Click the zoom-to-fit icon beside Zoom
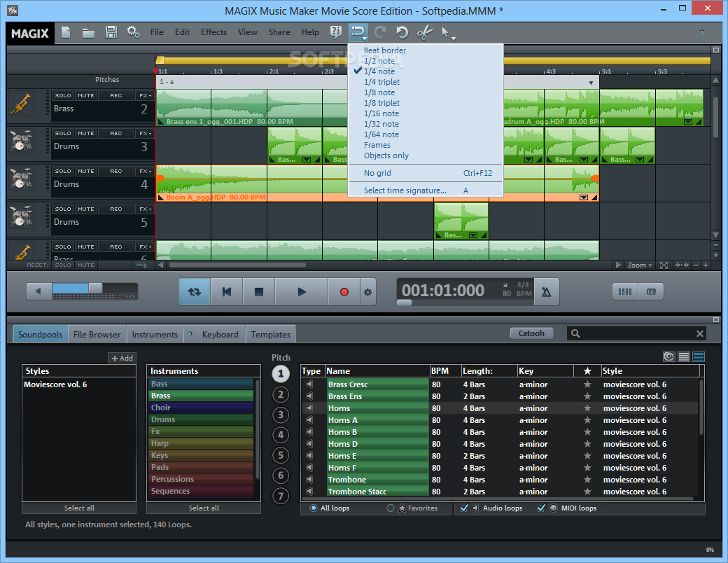This screenshot has width=728, height=563. pyautogui.click(x=664, y=265)
